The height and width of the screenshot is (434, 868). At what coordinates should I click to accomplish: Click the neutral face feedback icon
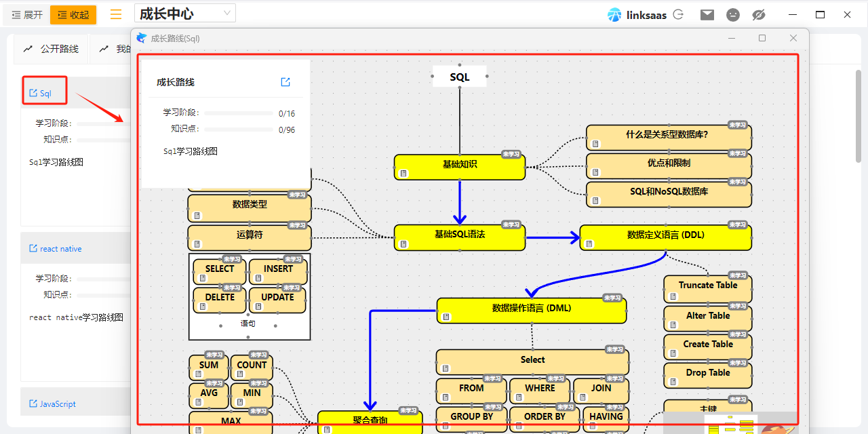733,14
